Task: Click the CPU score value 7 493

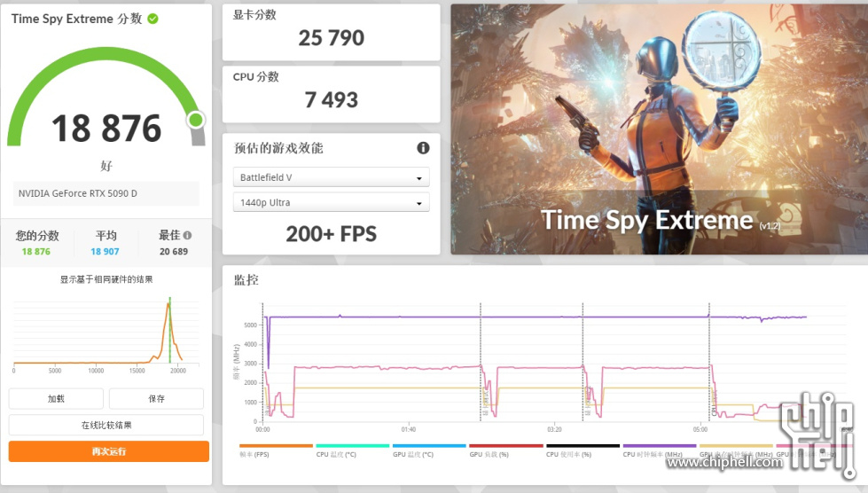Action: pyautogui.click(x=331, y=99)
